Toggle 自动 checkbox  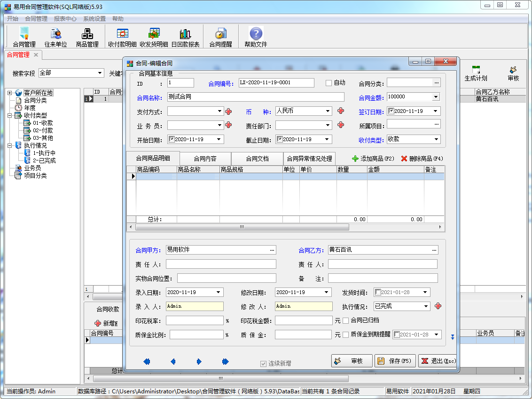coord(329,83)
